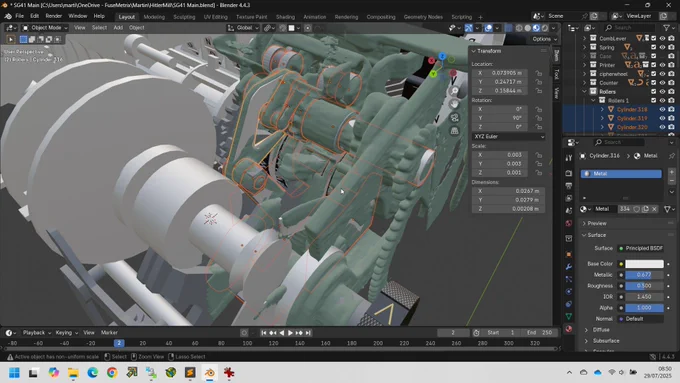Open the Output properties tab

(x=569, y=186)
